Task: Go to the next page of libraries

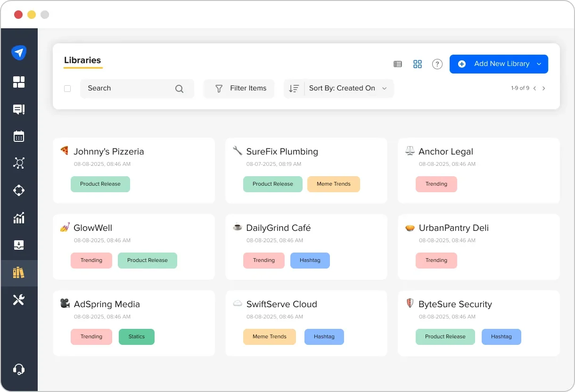Action: 544,88
